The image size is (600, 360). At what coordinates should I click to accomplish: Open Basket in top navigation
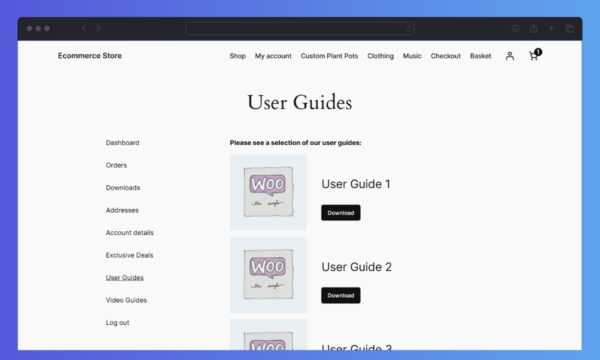pos(481,56)
